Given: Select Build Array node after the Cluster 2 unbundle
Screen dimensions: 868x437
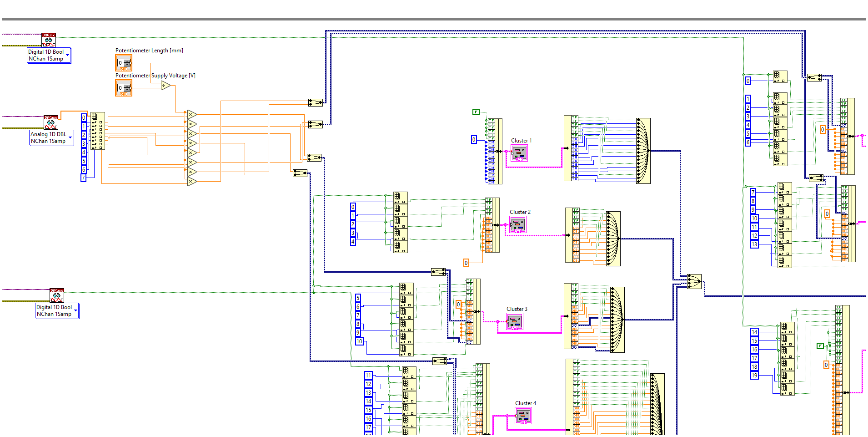Looking at the screenshot, I should 613,239.
